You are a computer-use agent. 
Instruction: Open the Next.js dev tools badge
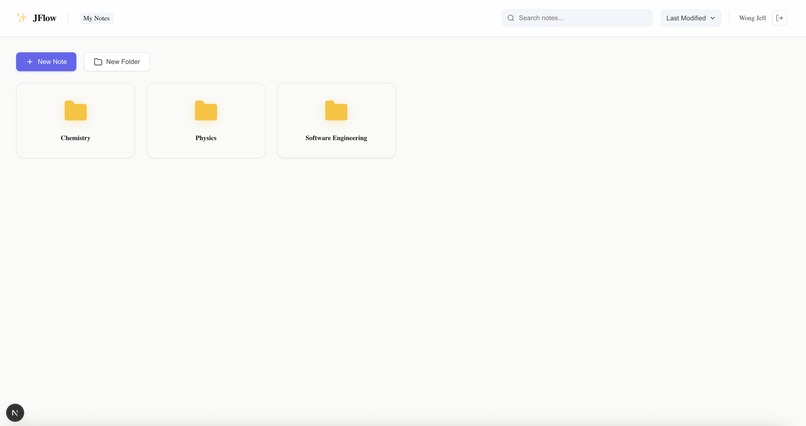[15, 413]
